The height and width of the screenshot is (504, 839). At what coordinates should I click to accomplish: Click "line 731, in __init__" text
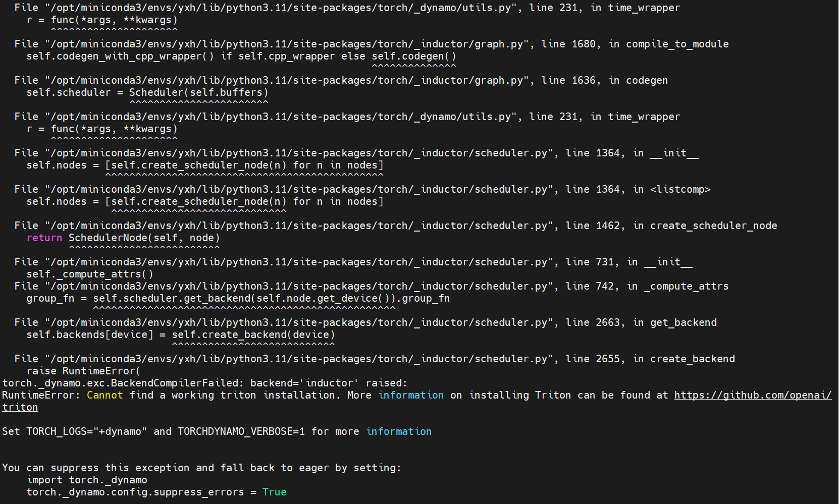click(x=629, y=262)
